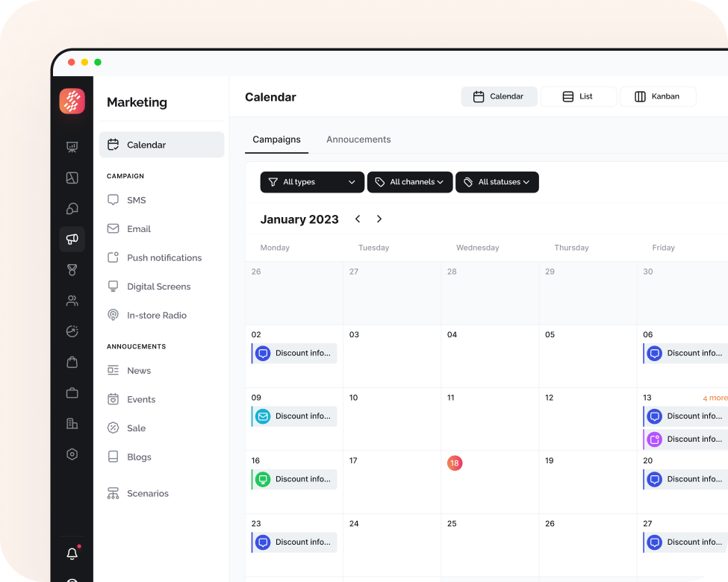Click the date cell 19
This screenshot has height=582, width=728.
coord(588,482)
